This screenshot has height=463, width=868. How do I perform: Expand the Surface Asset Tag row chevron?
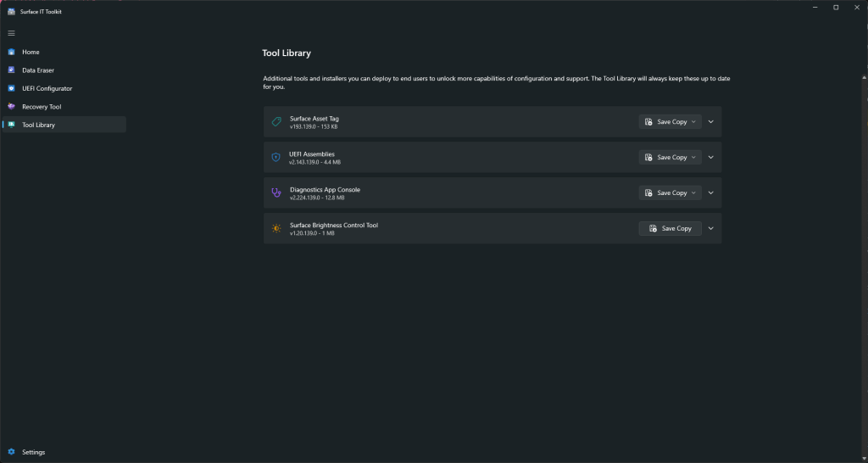711,122
